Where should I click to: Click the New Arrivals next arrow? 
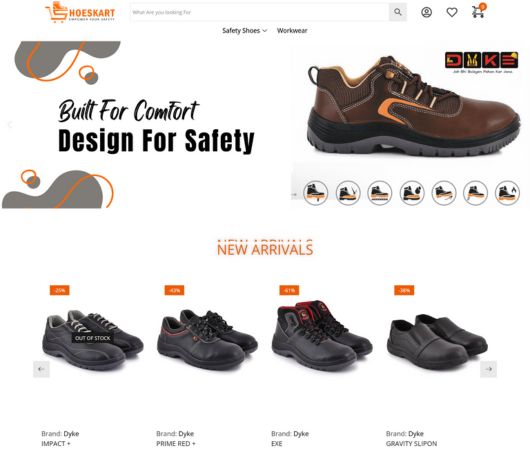(488, 369)
